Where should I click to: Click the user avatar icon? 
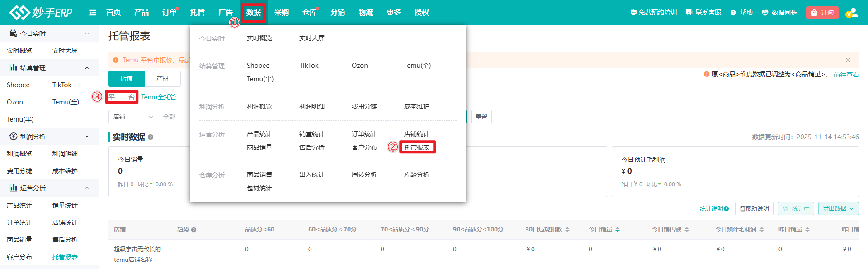point(851,13)
